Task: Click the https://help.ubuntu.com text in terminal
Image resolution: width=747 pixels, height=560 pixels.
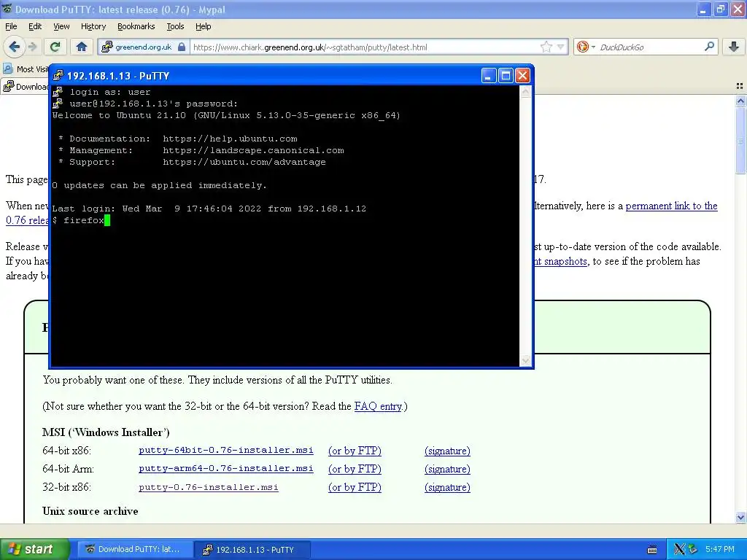Action: tap(230, 139)
